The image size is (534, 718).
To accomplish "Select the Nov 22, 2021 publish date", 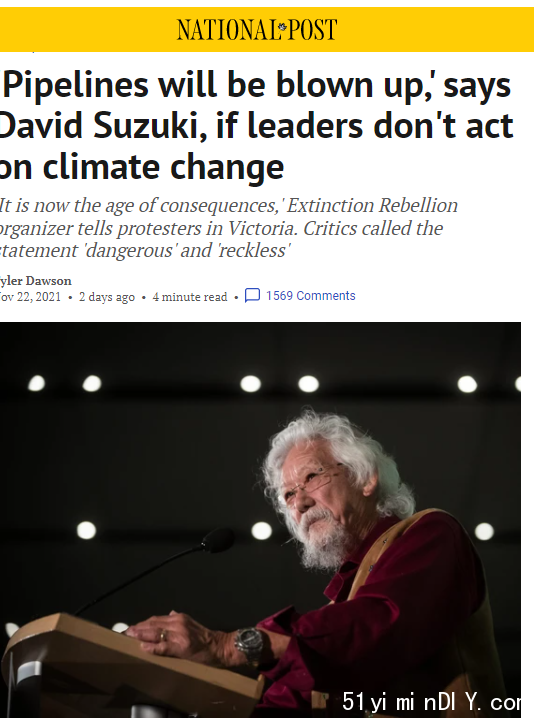I will point(30,297).
